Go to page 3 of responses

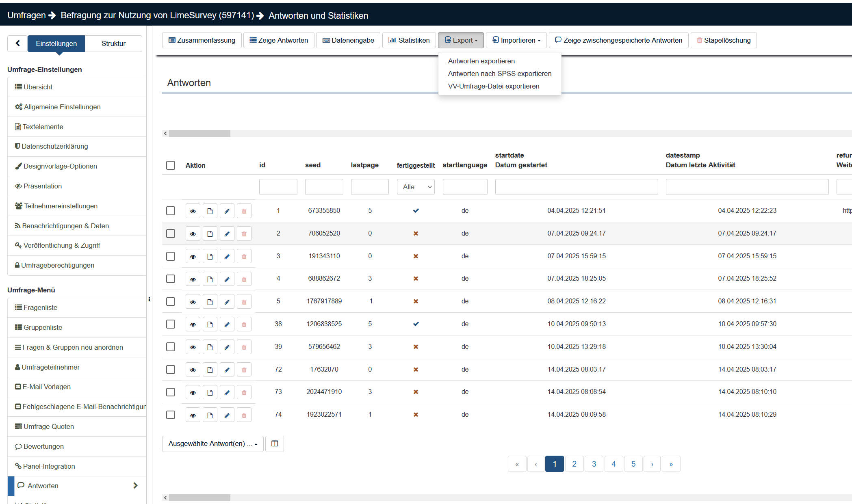[x=594, y=464]
